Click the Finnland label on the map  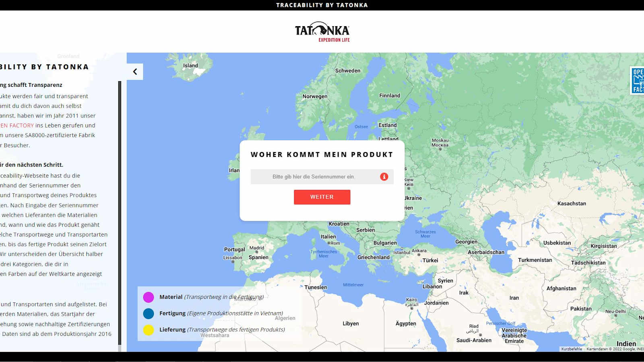390,96
